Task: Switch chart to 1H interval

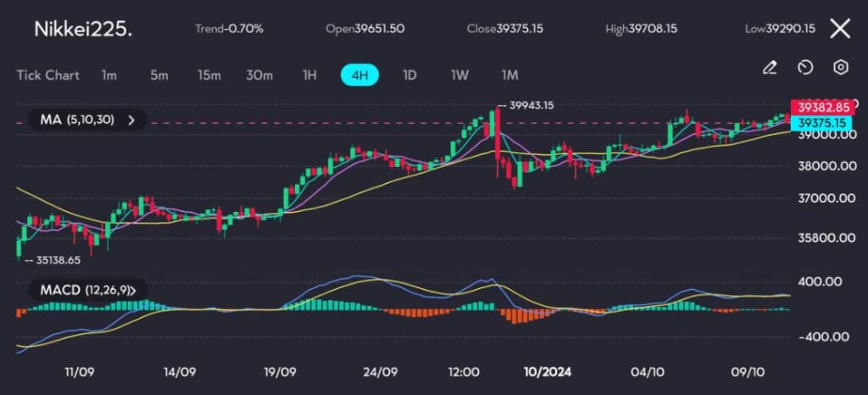Action: coord(309,75)
